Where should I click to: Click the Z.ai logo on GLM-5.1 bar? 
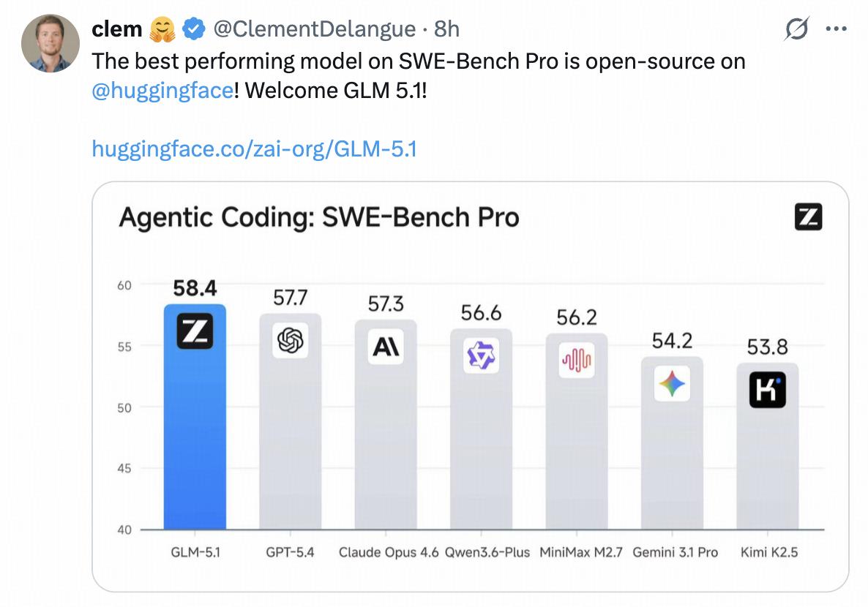195,331
